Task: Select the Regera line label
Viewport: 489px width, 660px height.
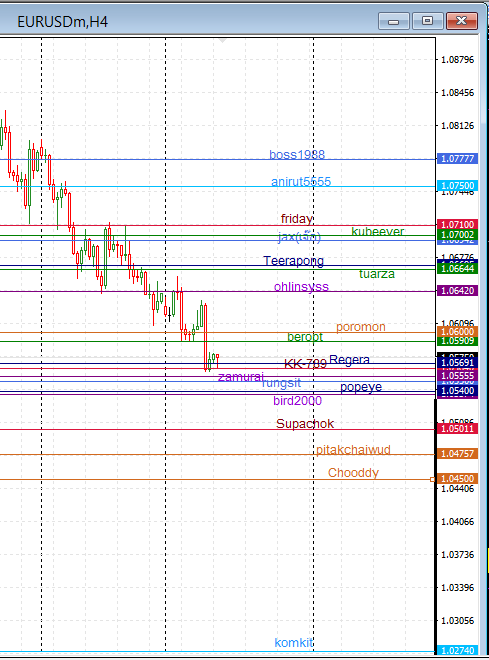Action: [349, 359]
